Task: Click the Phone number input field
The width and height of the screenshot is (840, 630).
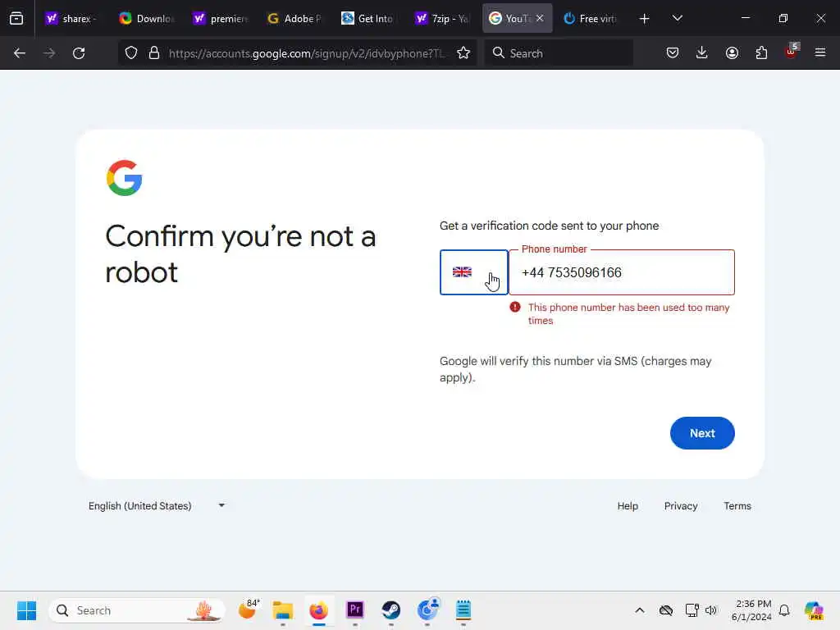Action: (622, 272)
